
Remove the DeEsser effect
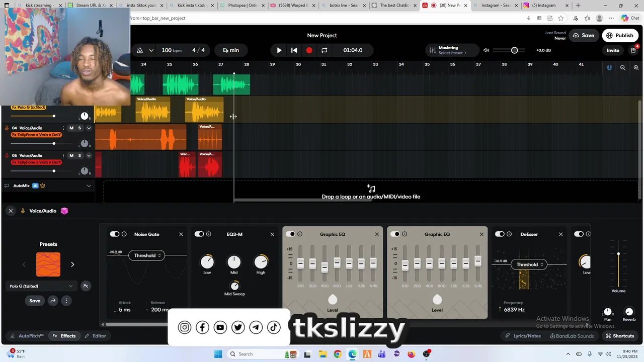coord(560,234)
